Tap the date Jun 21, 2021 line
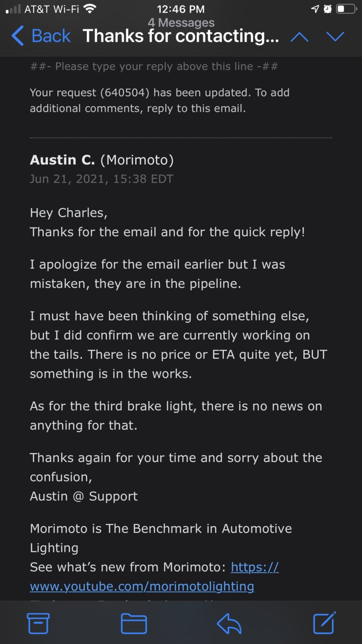This screenshot has width=362, height=644. (x=102, y=179)
